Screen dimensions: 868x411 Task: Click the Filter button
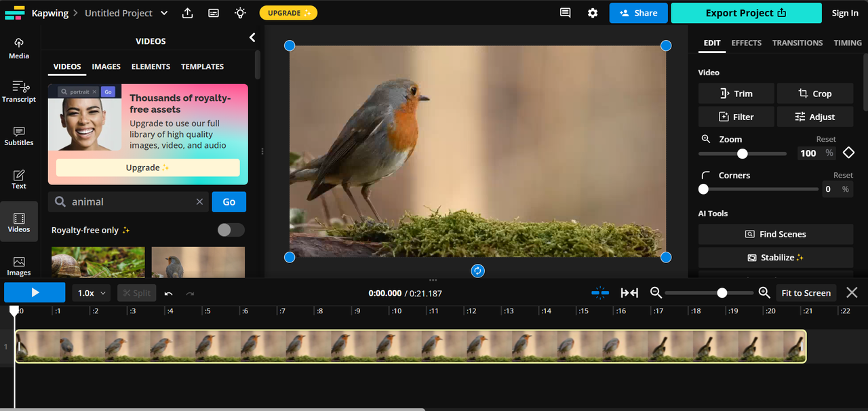736,117
